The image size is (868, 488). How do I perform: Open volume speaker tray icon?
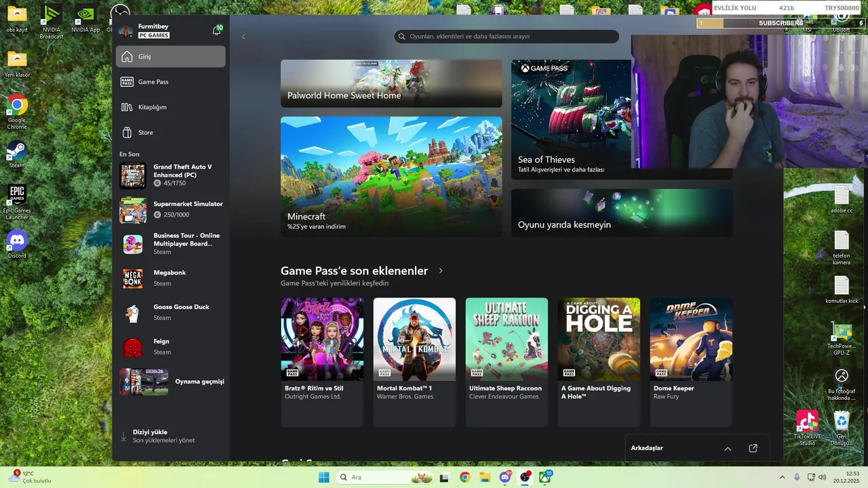[x=822, y=477]
